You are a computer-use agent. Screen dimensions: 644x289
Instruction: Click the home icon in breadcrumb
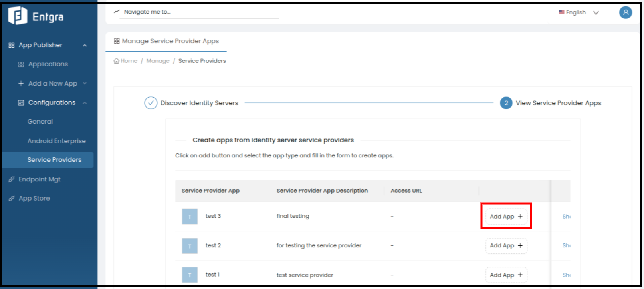(117, 61)
